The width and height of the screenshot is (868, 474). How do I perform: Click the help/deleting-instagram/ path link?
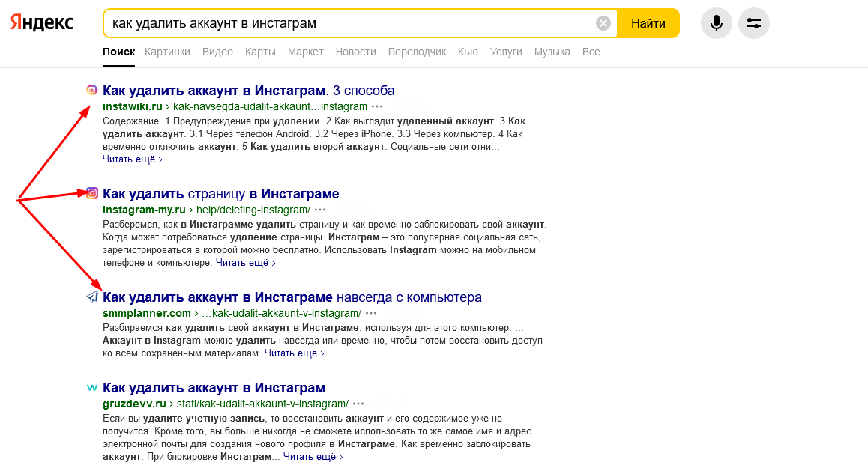pos(253,210)
